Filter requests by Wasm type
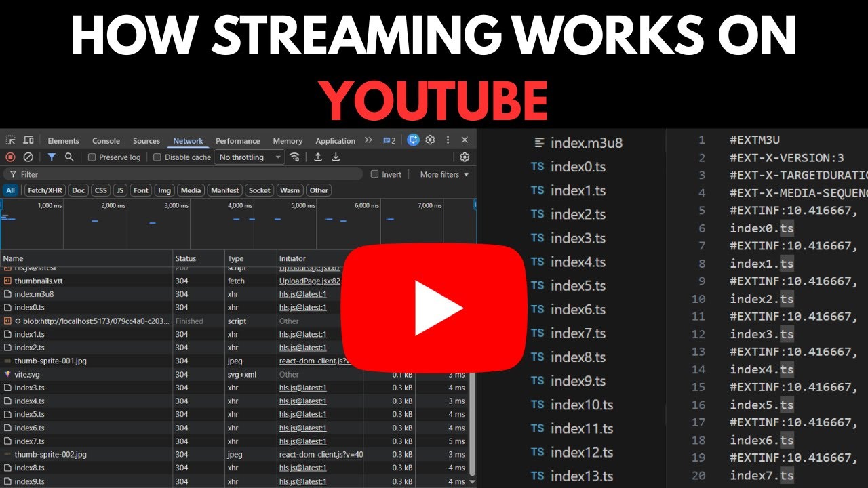The image size is (868, 488). 290,190
